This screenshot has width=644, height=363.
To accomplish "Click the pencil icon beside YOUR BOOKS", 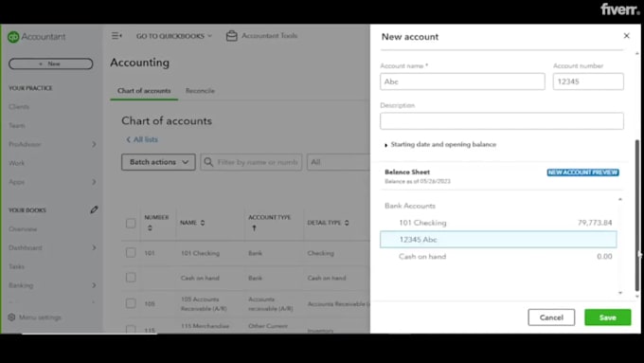I will [94, 209].
